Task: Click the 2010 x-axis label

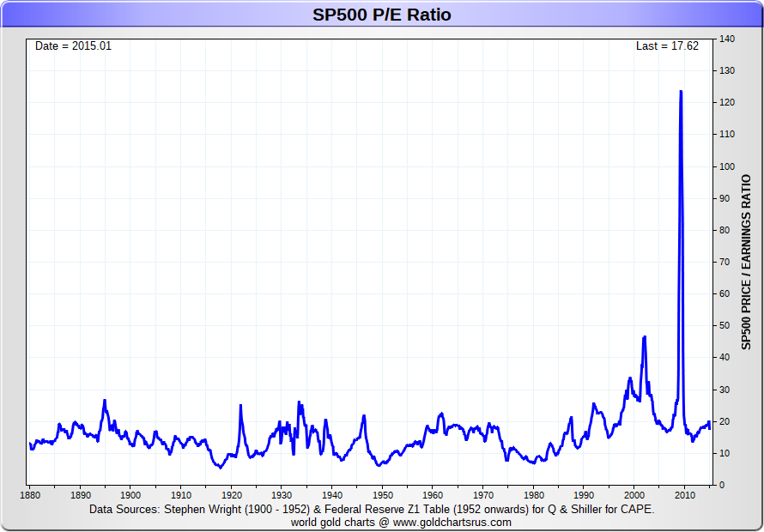Action: [684, 494]
